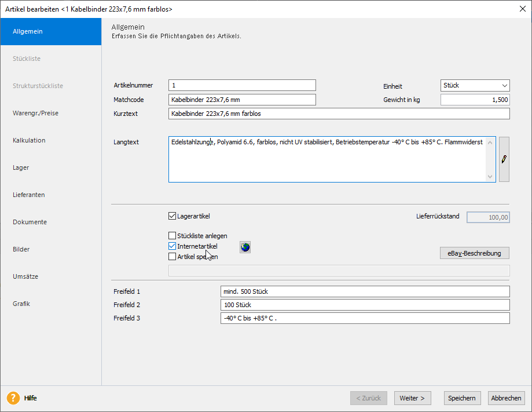Click the globe icon next to Internetartikel

point(245,247)
